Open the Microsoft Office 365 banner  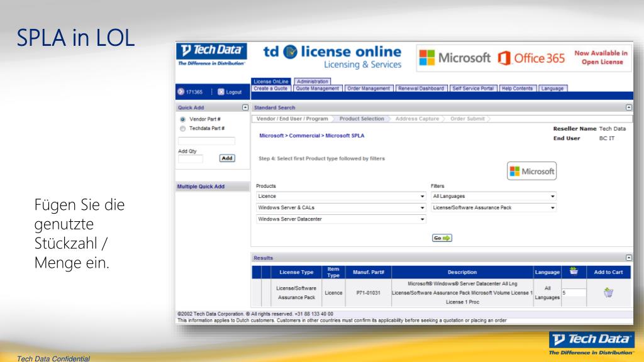524,58
